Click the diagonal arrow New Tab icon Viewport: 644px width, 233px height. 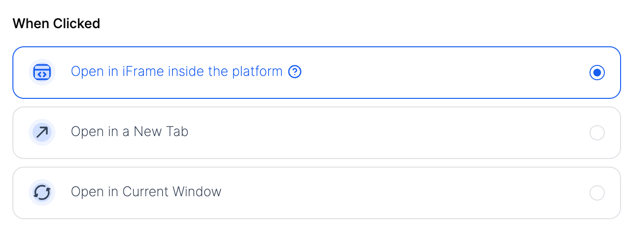point(42,132)
